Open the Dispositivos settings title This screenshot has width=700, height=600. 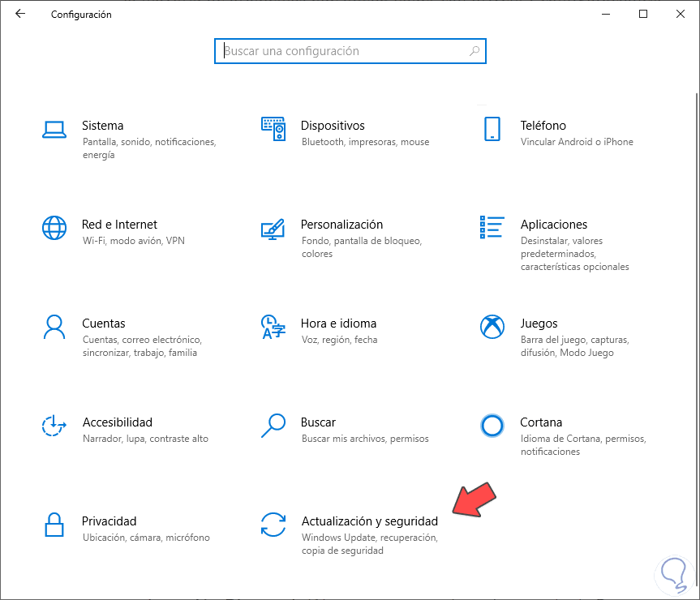[x=333, y=126]
